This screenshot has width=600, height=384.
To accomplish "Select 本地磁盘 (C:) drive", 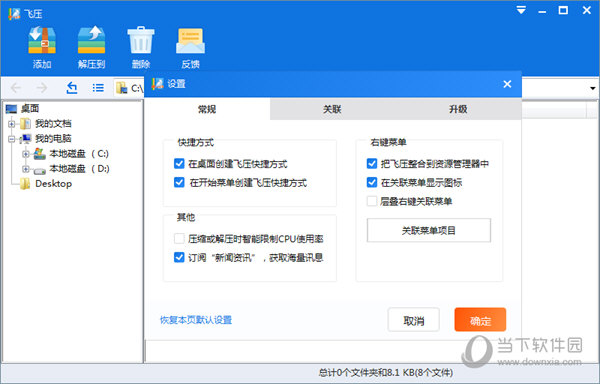I will point(79,153).
